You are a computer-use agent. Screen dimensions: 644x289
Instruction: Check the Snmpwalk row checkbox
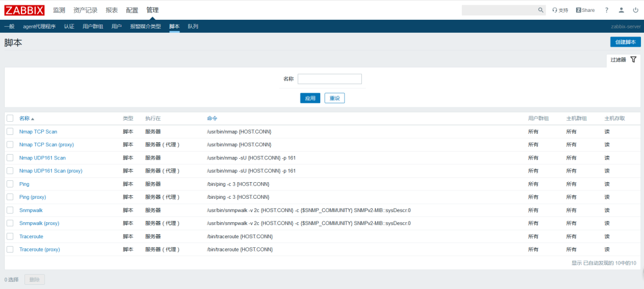tap(10, 210)
